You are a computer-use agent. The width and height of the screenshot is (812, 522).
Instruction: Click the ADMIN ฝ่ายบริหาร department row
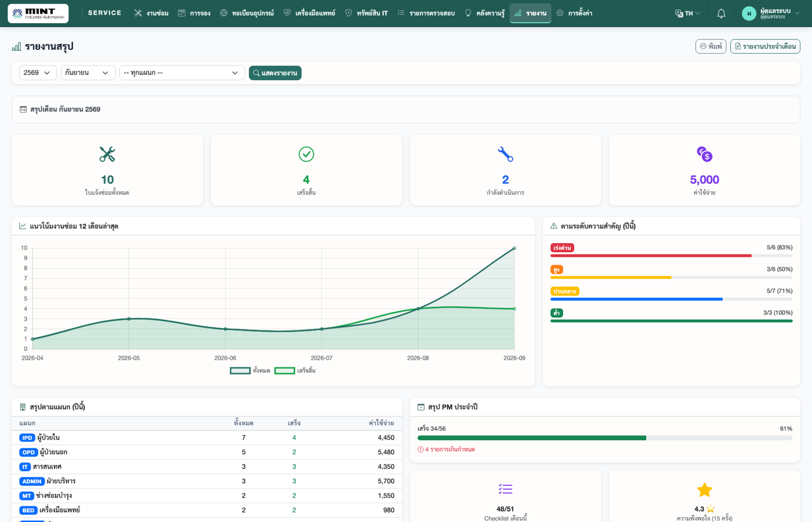click(206, 481)
